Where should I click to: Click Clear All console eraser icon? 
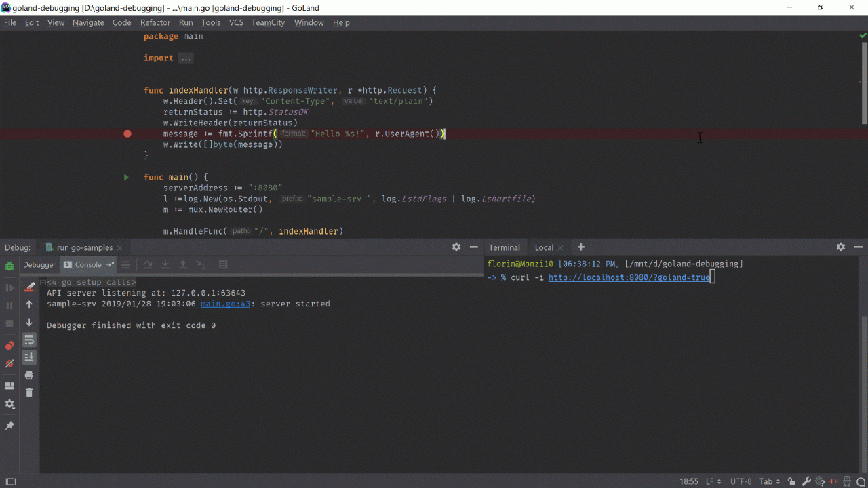29,287
